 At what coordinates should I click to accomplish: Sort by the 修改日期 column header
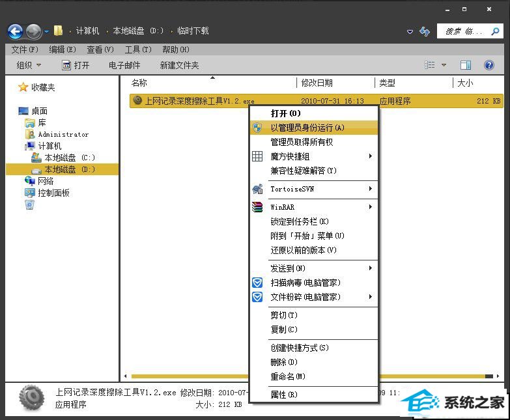click(317, 83)
